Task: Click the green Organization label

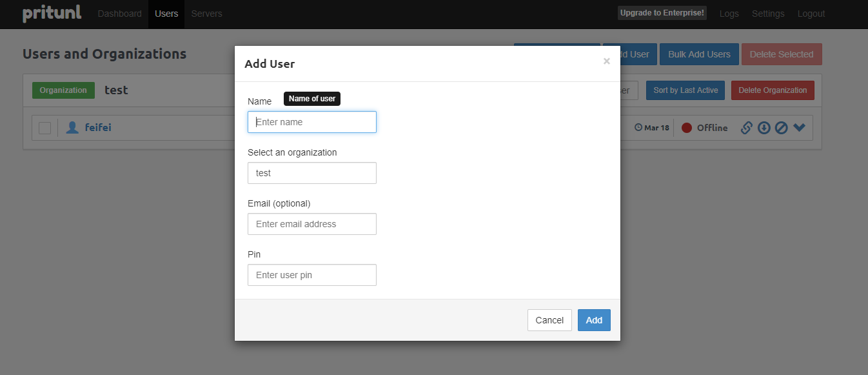Action: click(x=63, y=90)
